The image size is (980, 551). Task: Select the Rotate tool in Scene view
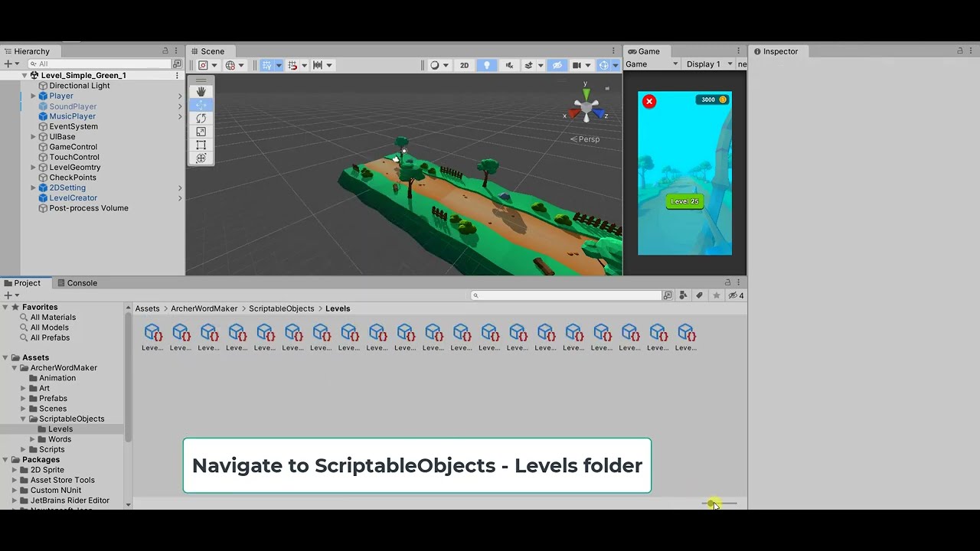point(201,118)
